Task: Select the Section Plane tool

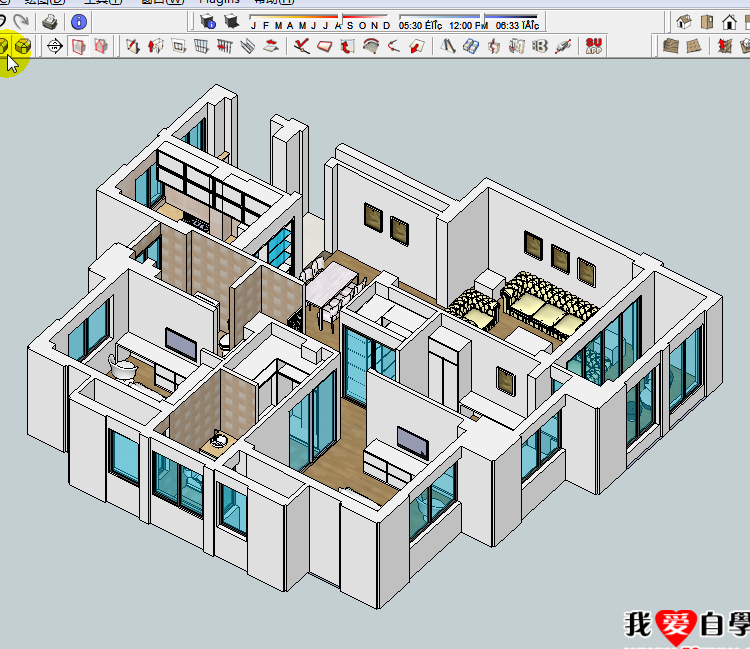Action: coord(54,46)
